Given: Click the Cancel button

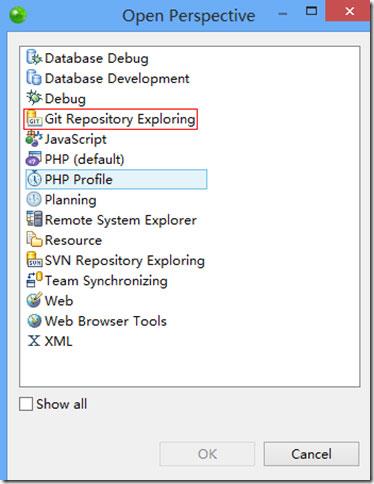Looking at the screenshot, I should (x=311, y=454).
